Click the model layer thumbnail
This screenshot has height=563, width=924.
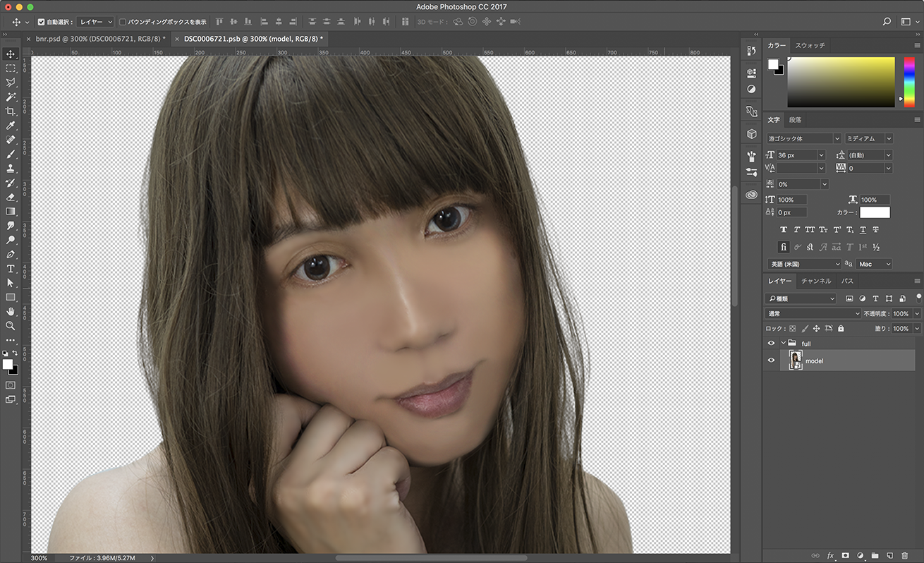796,361
